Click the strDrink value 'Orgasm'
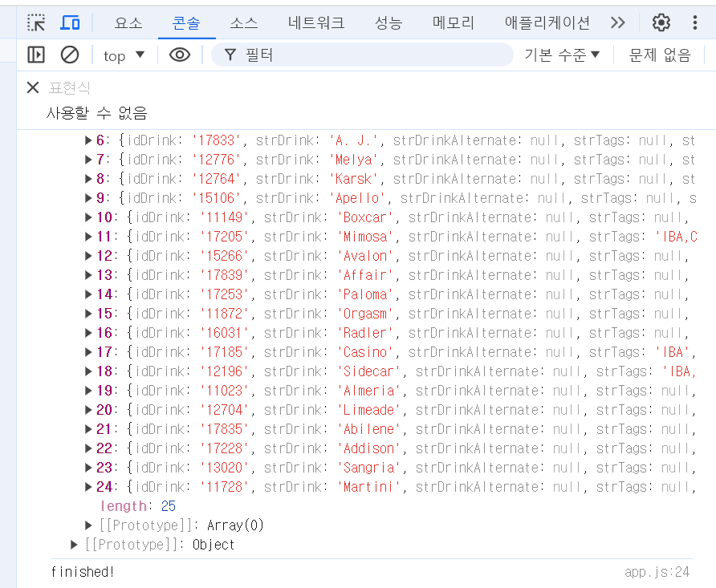 coord(367,314)
